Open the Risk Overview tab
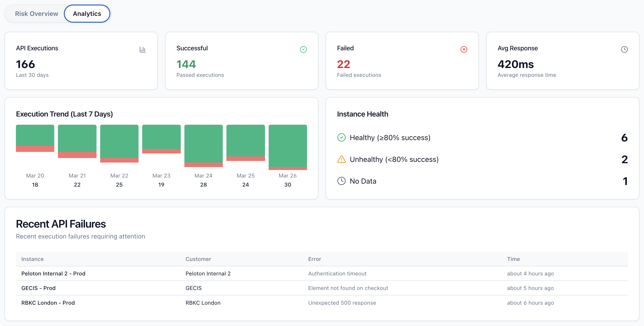644x326 pixels. pyautogui.click(x=37, y=13)
